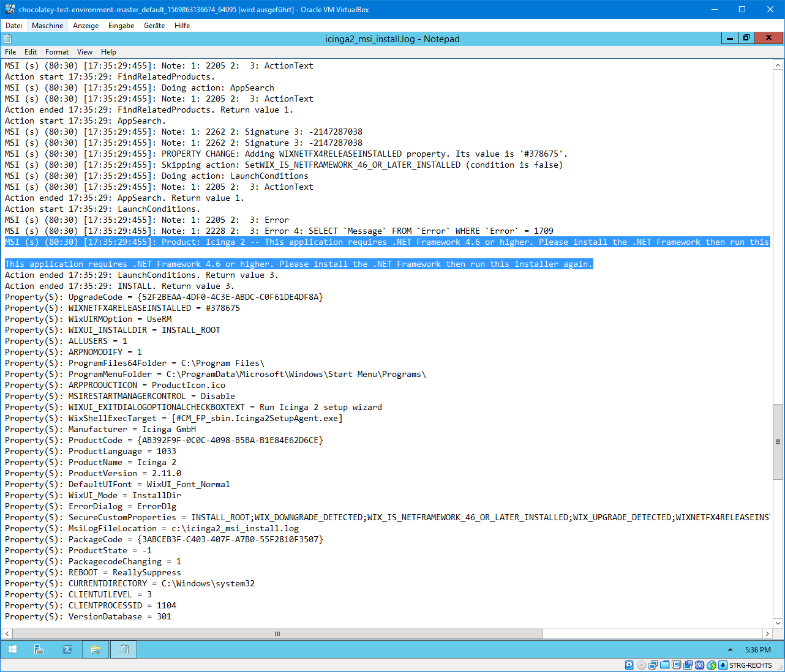
Task: Click the STRG-RECHTS host key label
Action: [x=751, y=665]
